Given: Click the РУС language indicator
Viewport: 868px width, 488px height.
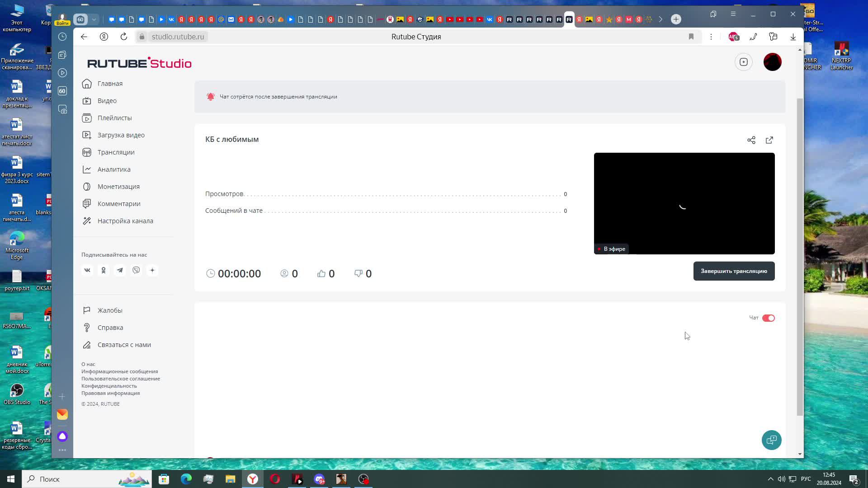Looking at the screenshot, I should coord(806,479).
